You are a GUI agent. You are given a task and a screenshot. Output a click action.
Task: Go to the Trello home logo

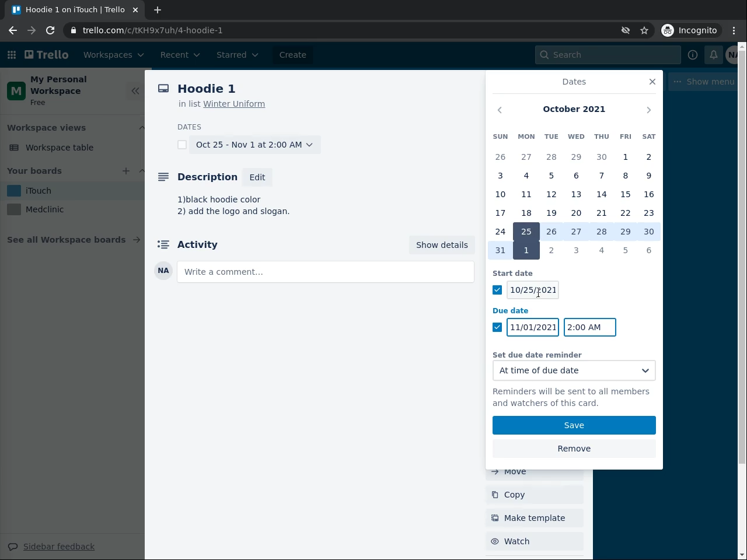point(47,55)
